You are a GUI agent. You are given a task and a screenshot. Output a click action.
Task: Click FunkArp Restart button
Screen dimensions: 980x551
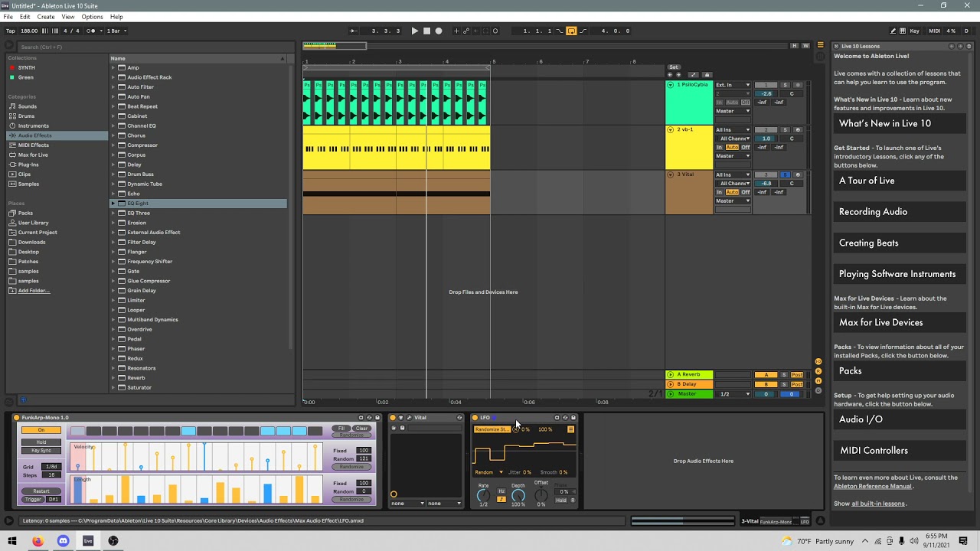click(41, 491)
